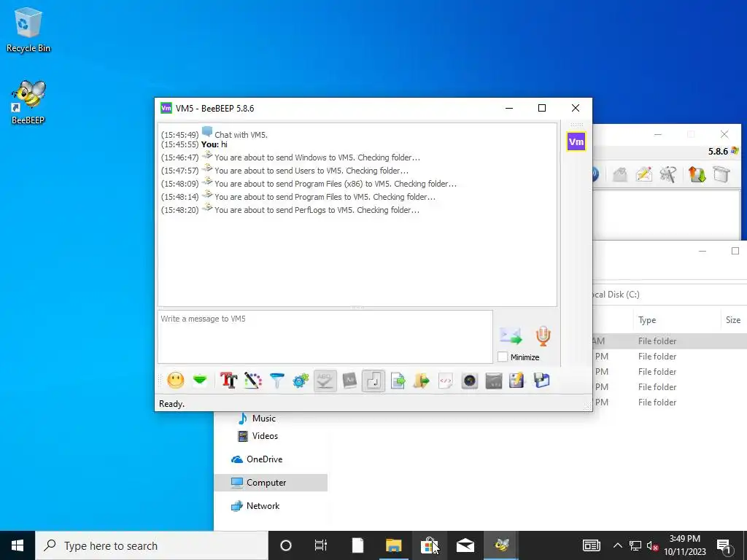Take a screenshot with the camera icon
Viewport: 747px width, 560px height.
coord(469,381)
